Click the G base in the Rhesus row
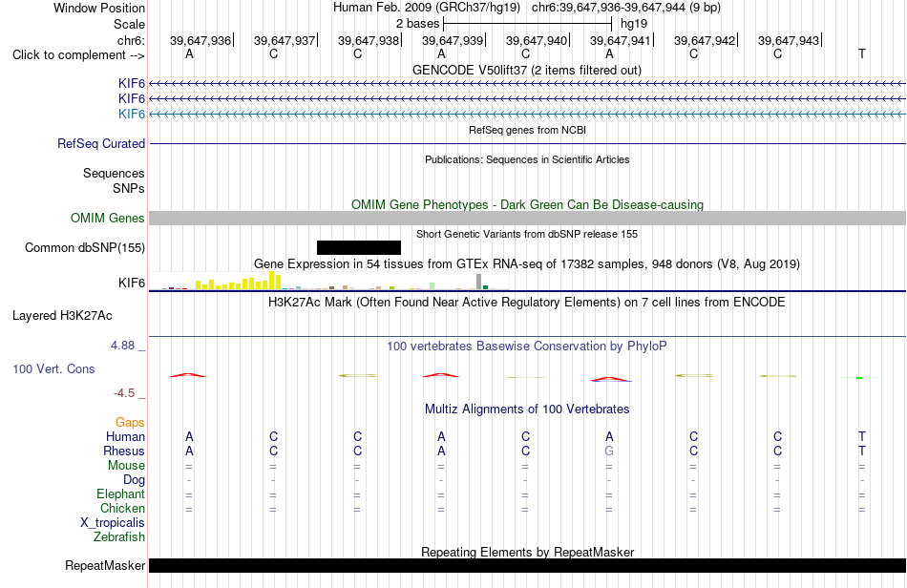Screen dimensions: 907x588 (609, 451)
